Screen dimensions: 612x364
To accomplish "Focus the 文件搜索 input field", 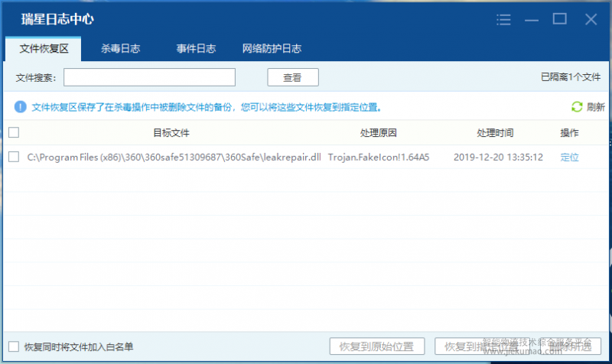I will coord(149,77).
